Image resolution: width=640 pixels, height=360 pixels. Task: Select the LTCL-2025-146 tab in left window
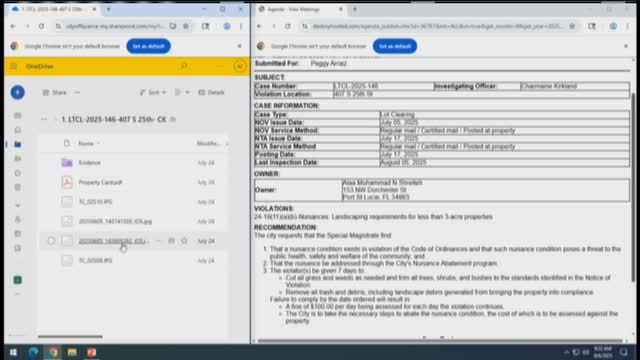[53, 9]
